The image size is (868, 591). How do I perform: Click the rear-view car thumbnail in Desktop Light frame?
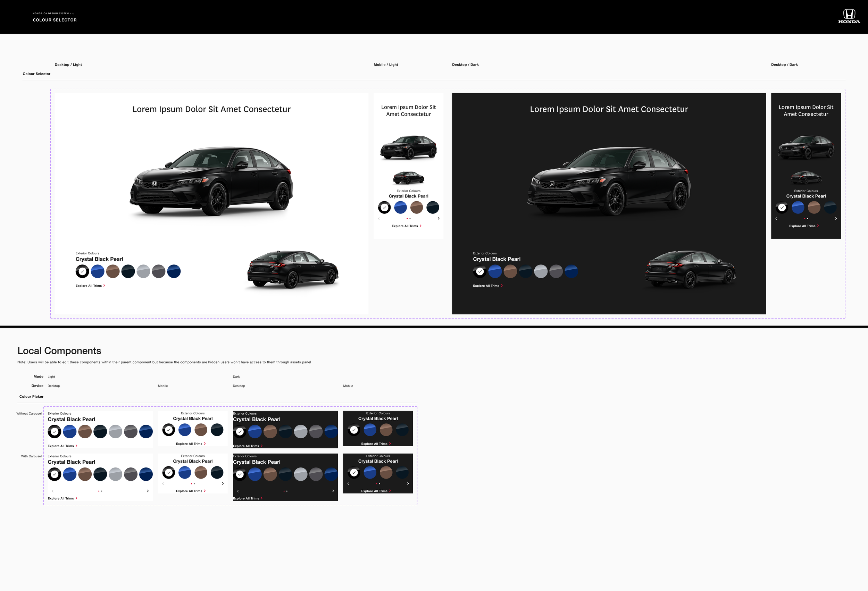(x=293, y=270)
